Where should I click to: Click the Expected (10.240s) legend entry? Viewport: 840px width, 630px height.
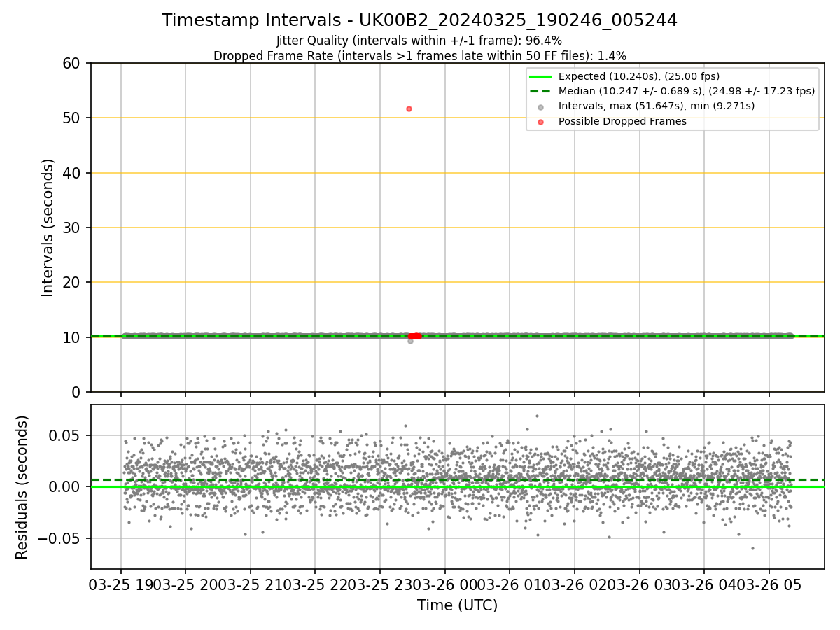click(639, 76)
